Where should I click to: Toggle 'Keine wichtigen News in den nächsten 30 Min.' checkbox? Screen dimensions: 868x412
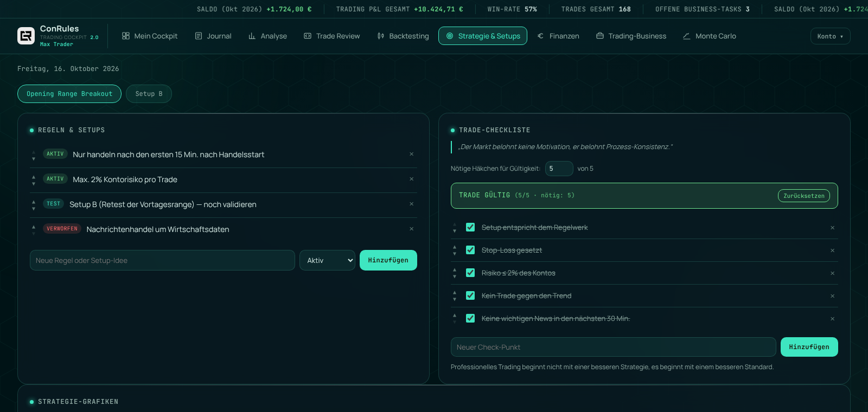470,318
